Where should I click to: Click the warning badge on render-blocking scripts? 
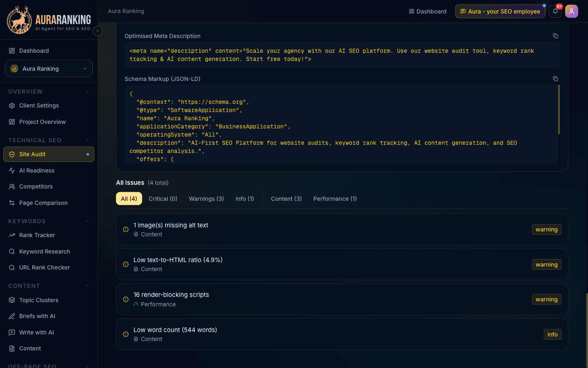pyautogui.click(x=547, y=299)
